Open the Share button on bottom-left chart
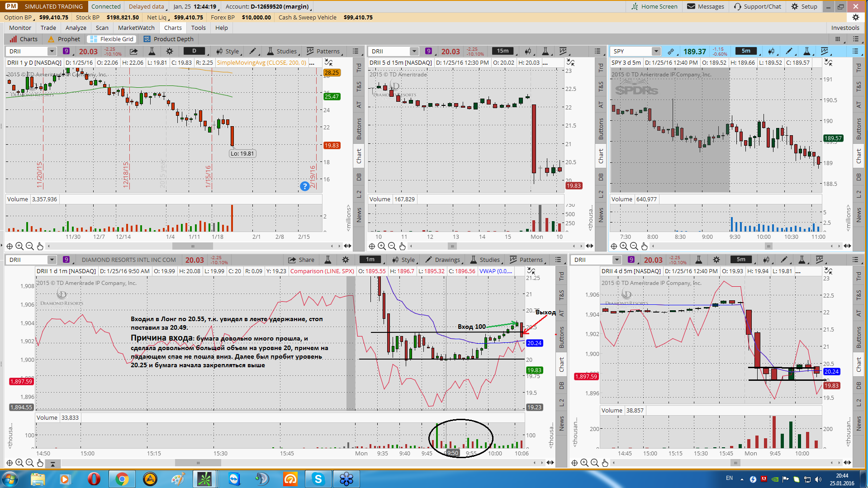 301,260
